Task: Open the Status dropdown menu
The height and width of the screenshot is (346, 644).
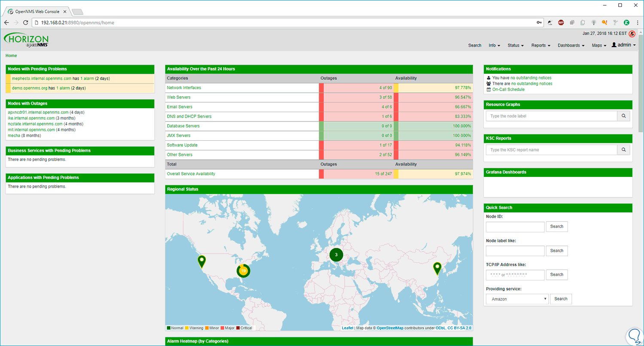Action: coord(516,46)
